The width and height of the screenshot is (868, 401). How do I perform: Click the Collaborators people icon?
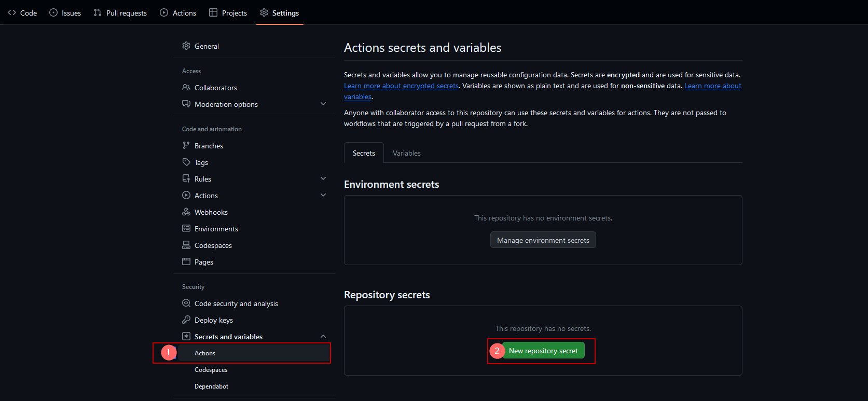point(186,88)
